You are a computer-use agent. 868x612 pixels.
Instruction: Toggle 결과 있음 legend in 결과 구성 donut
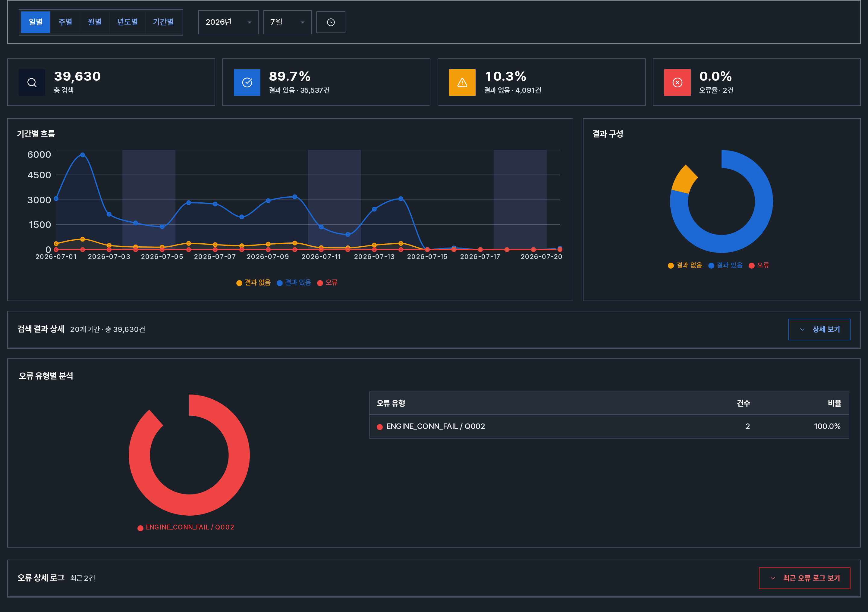coord(725,265)
